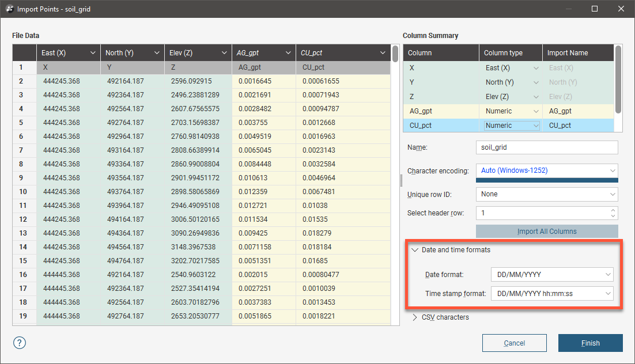
Task: Open the East (X) column header dropdown
Action: coord(93,53)
